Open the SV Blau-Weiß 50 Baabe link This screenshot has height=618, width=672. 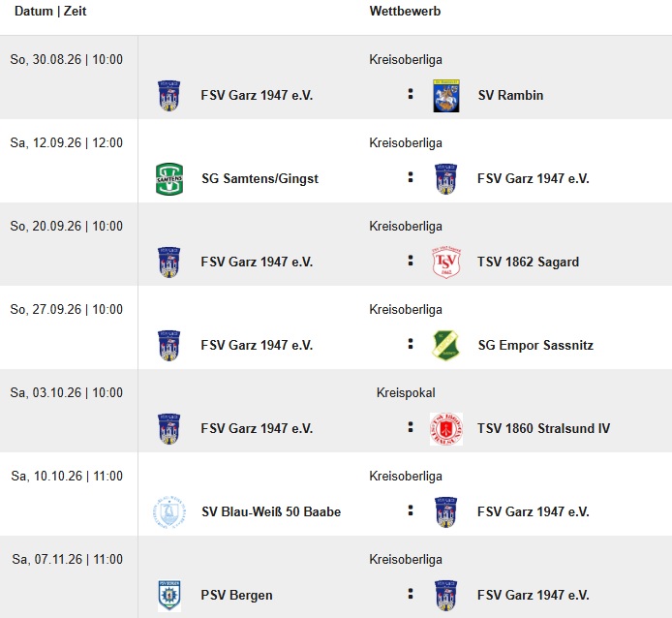pos(271,511)
